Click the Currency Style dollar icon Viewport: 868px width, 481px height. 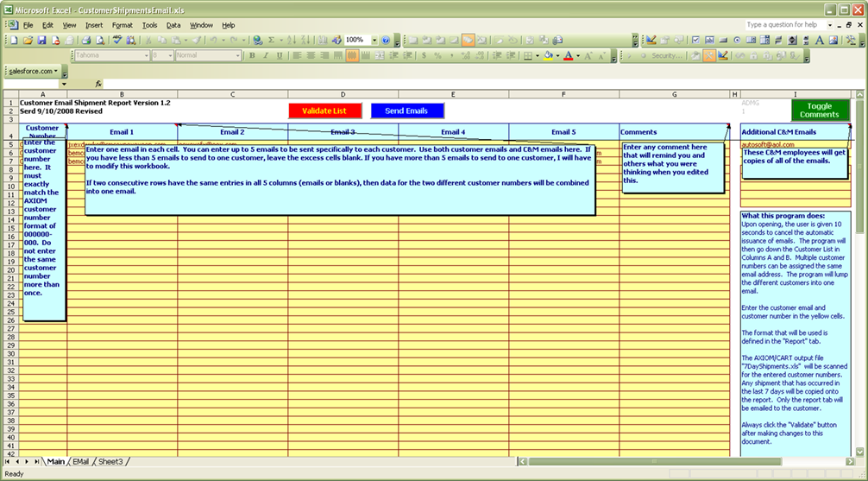[x=424, y=55]
